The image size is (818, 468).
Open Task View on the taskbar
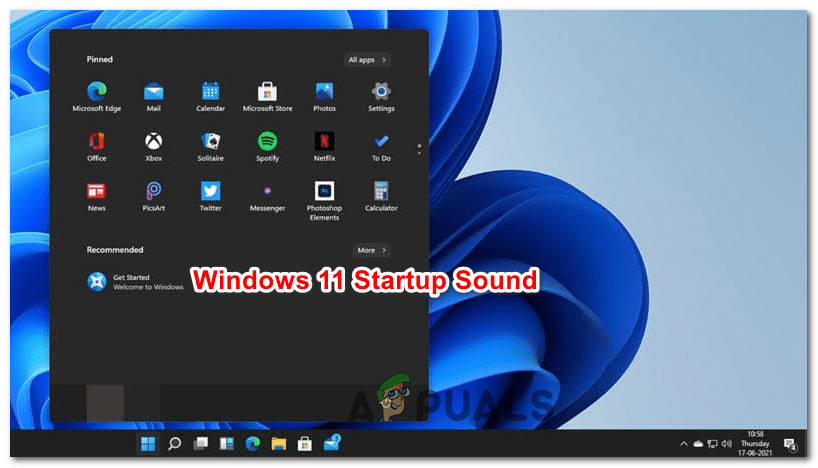[x=200, y=444]
